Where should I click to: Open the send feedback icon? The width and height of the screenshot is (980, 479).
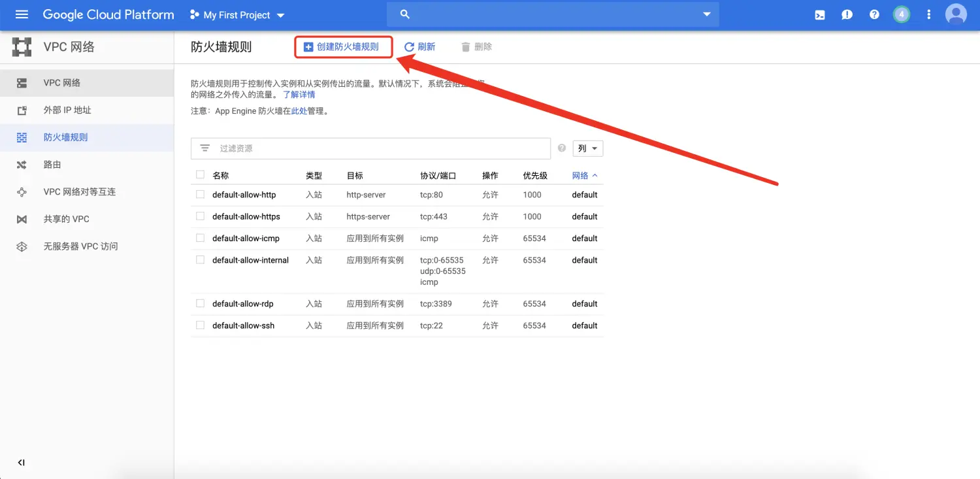click(847, 14)
